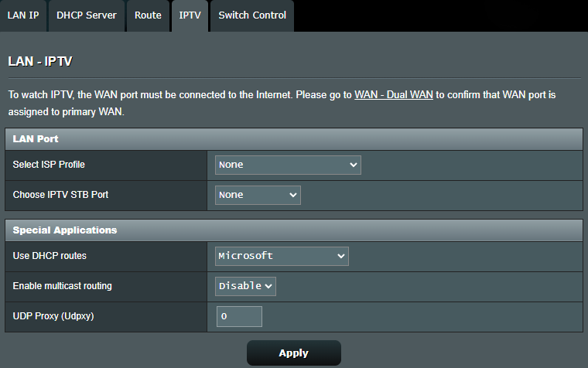Select the IPTV tab

click(190, 15)
